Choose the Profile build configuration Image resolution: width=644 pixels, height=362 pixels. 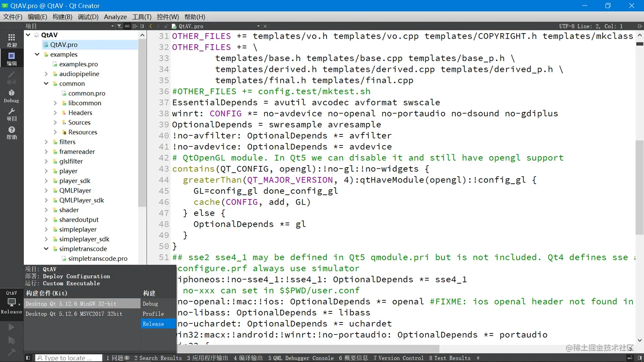tap(158, 314)
